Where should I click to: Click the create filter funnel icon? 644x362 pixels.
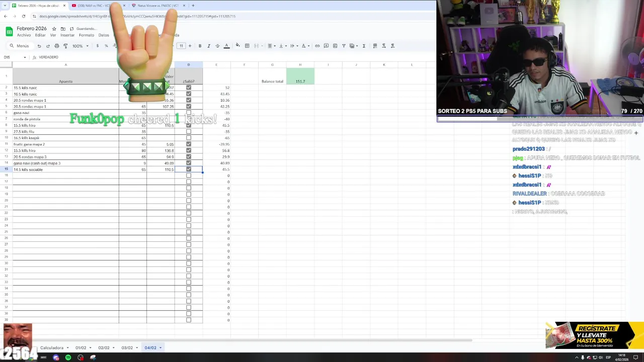click(x=344, y=46)
